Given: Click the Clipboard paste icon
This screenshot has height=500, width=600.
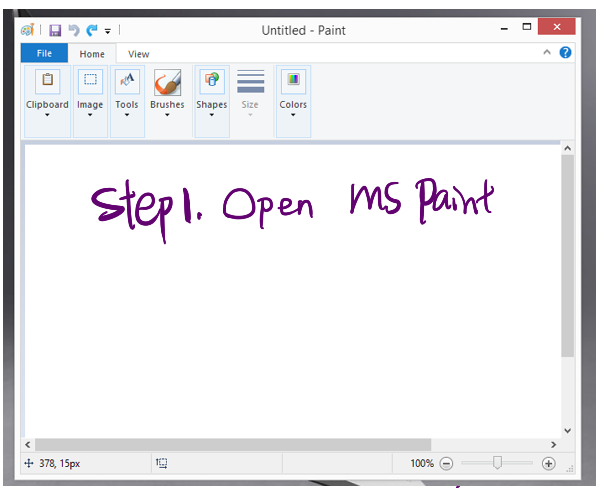Looking at the screenshot, I should pyautogui.click(x=47, y=81).
